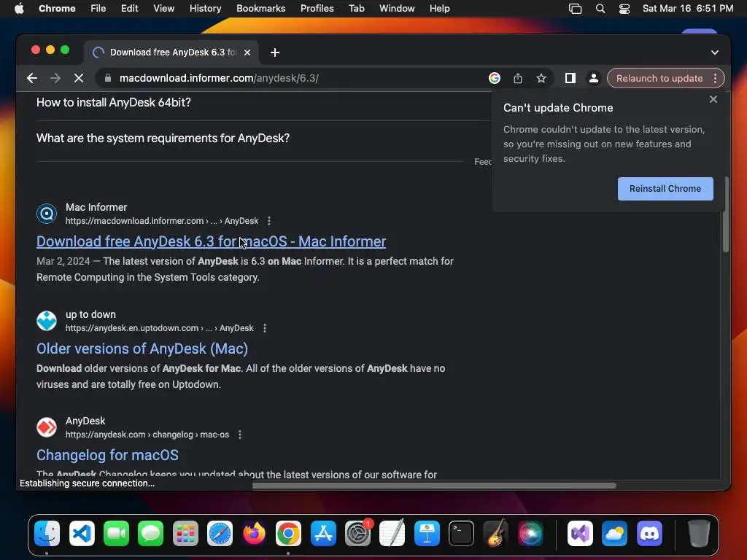Open the File menu
Screen dimensions: 747x560
(98, 8)
